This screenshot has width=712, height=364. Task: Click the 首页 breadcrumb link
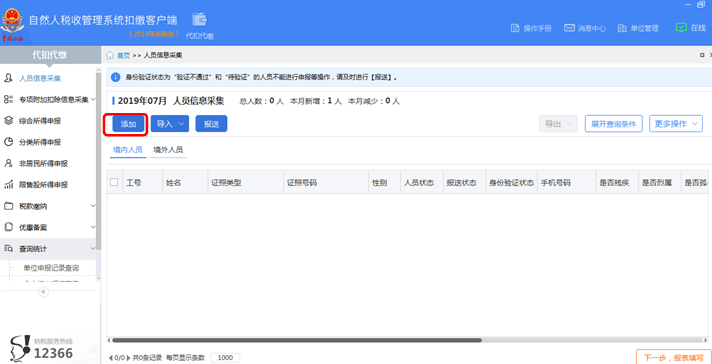click(x=124, y=55)
